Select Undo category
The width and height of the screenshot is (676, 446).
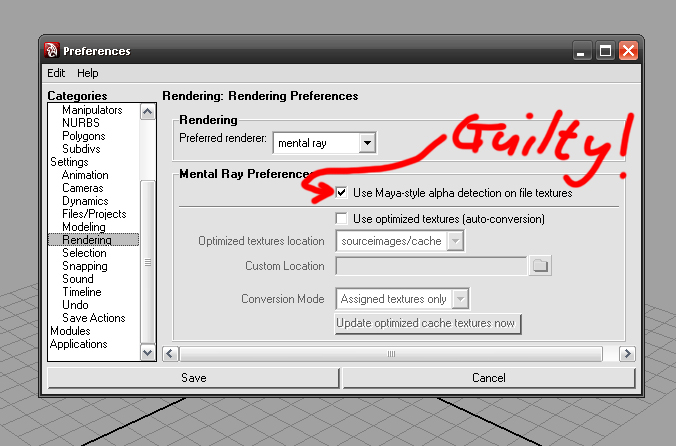[x=75, y=305]
